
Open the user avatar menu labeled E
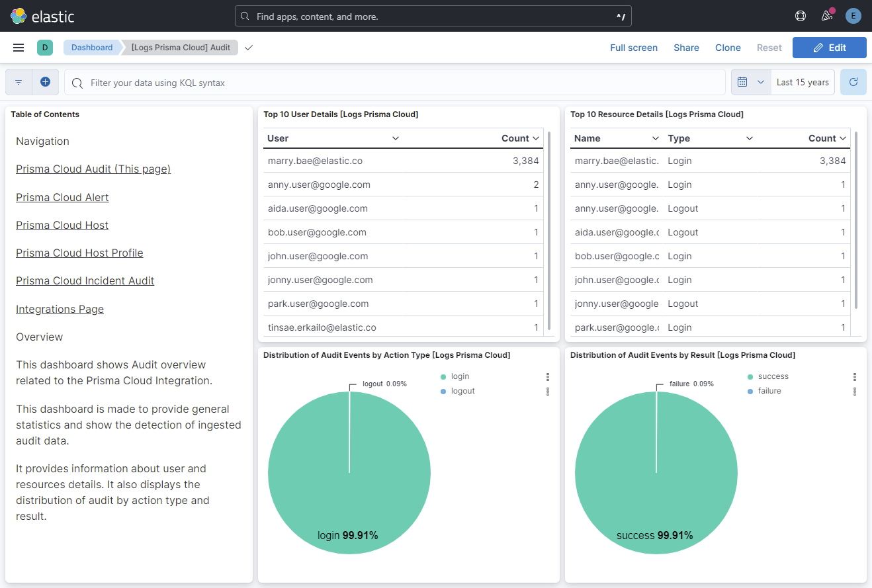853,15
